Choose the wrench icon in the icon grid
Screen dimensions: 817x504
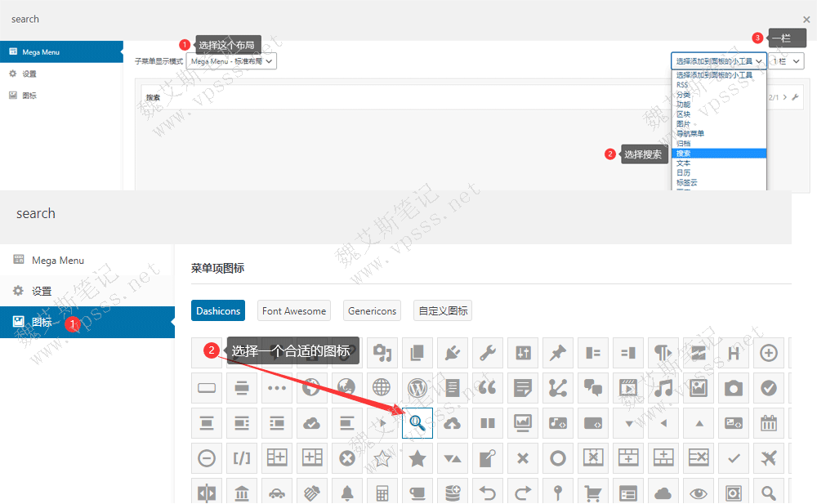point(488,353)
